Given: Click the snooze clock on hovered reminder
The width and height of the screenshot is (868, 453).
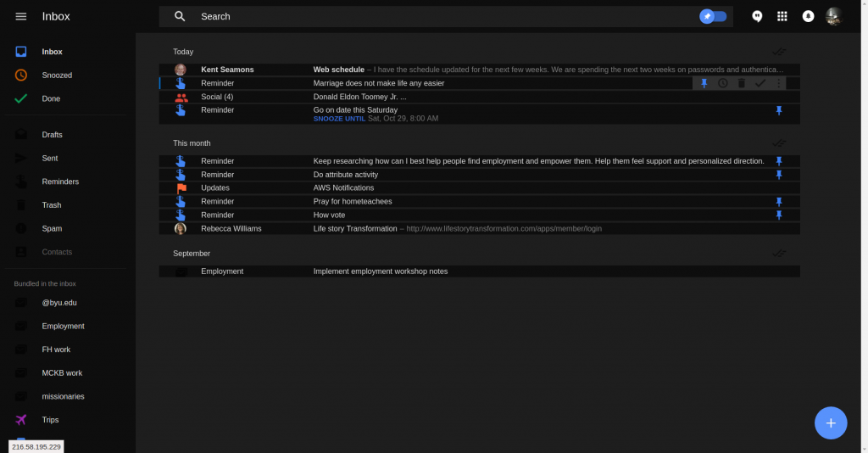Looking at the screenshot, I should 723,83.
